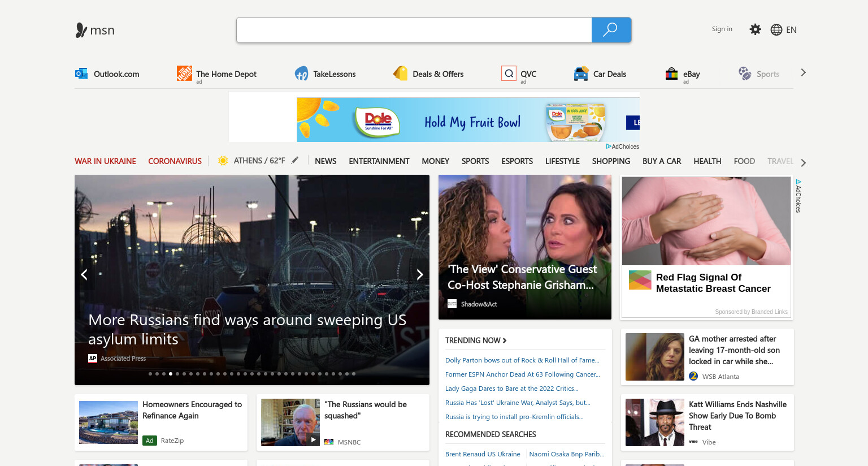This screenshot has height=466, width=868.
Task: Open the Deals & Offers tag icon
Action: tap(401, 74)
